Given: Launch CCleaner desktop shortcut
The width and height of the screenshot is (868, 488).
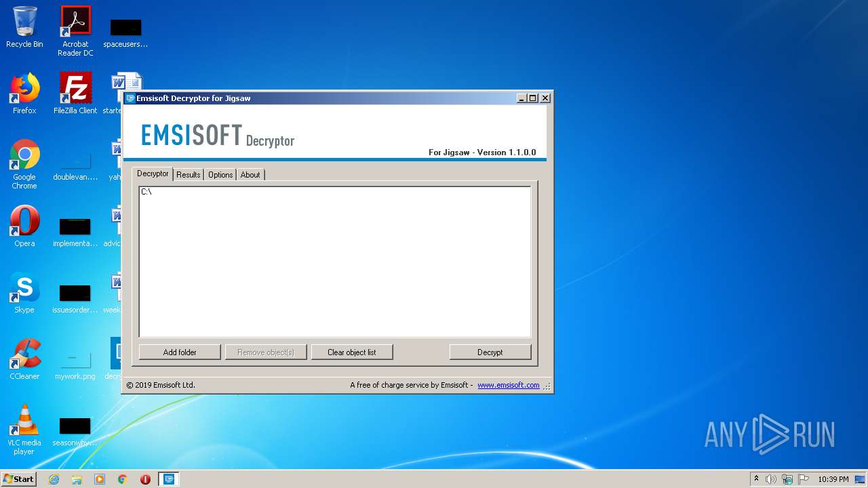Looking at the screenshot, I should click(24, 359).
